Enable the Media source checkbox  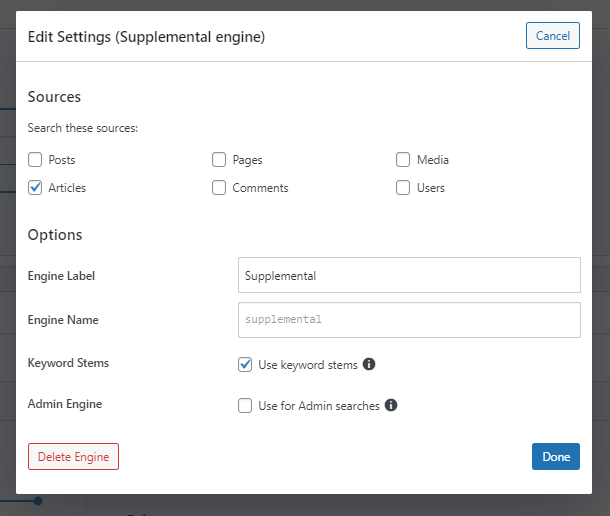[403, 160]
